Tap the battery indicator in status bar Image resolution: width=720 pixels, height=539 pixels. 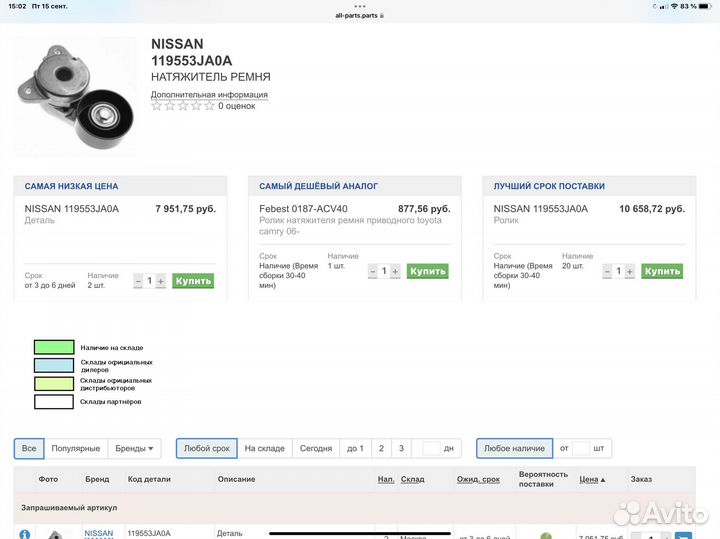point(705,6)
